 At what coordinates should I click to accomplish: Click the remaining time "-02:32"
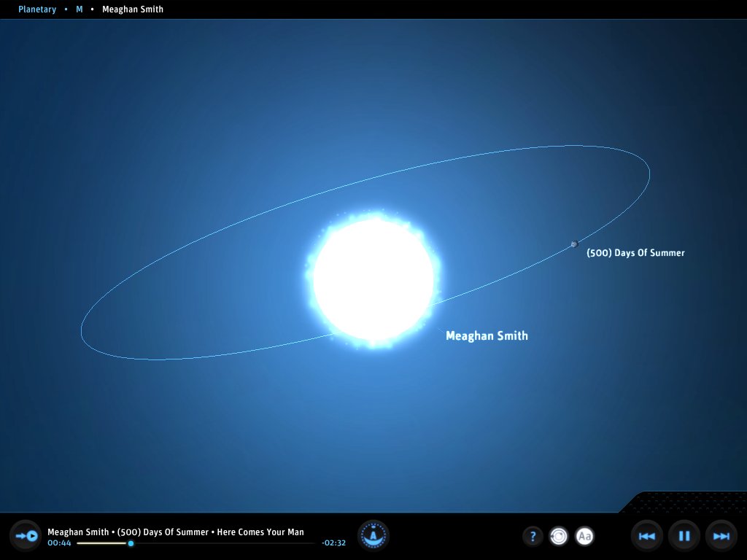[332, 543]
